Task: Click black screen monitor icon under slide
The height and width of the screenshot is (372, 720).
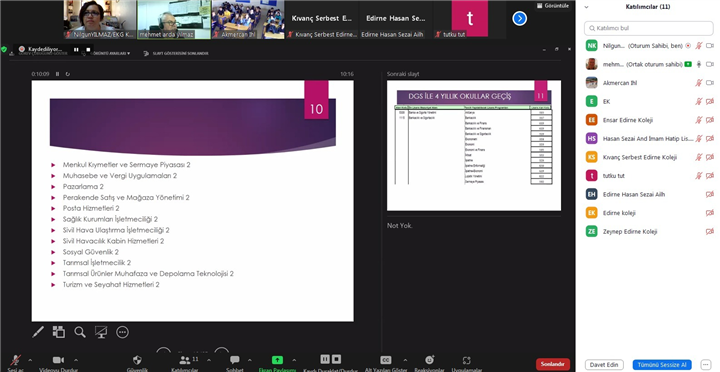Action: click(101, 332)
